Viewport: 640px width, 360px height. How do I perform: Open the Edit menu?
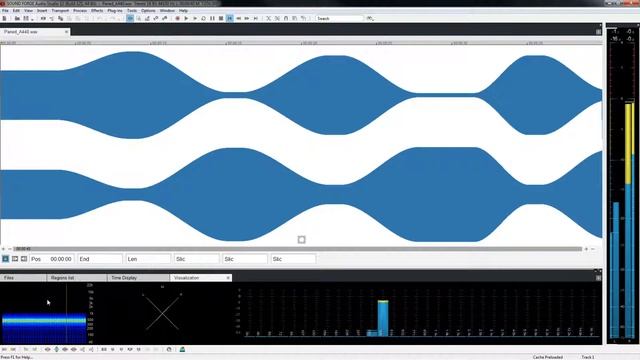[x=16, y=11]
